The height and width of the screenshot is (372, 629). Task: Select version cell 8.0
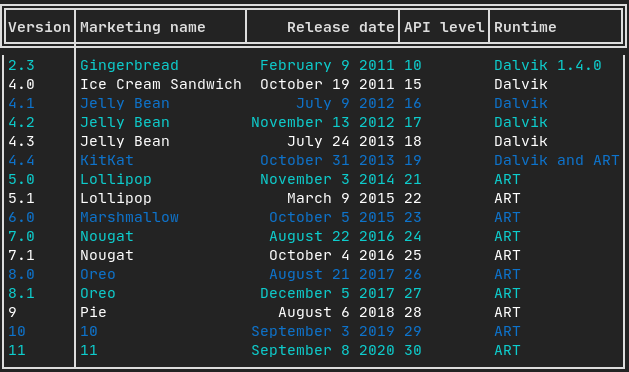(21, 274)
